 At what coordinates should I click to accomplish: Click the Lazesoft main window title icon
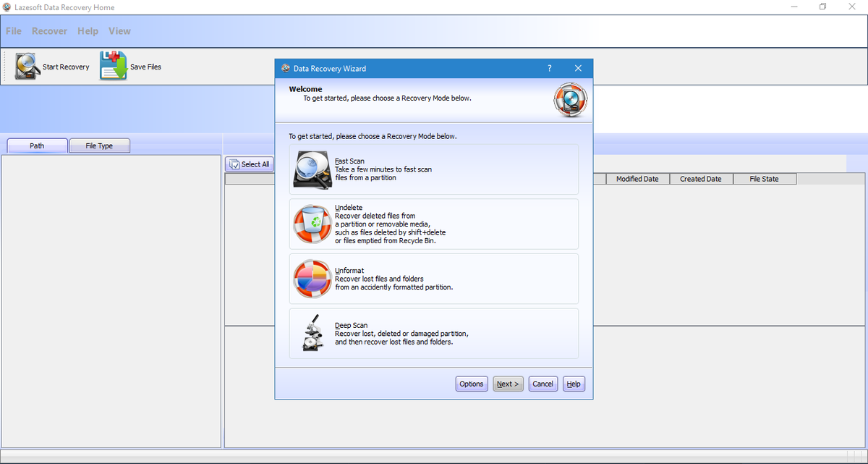pyautogui.click(x=7, y=7)
